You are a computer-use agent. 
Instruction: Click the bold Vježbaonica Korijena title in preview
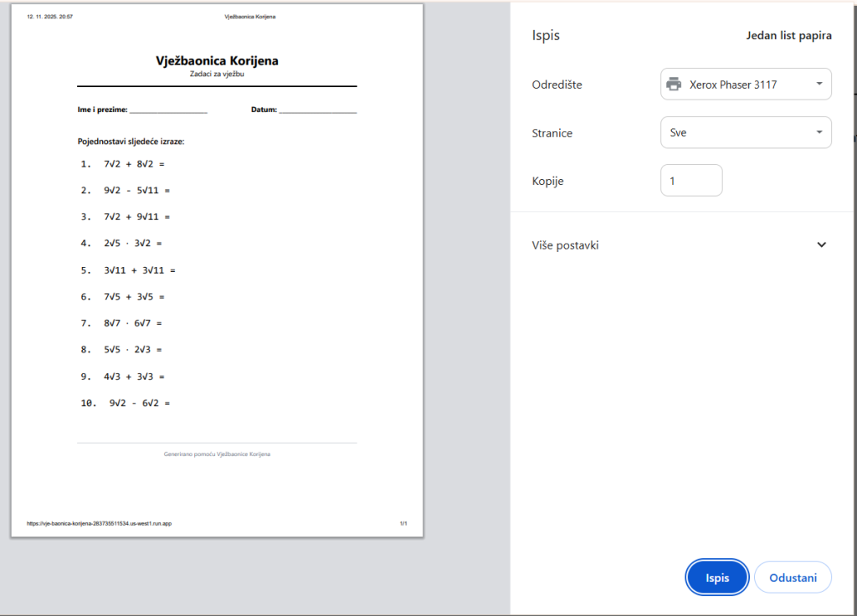click(x=217, y=61)
